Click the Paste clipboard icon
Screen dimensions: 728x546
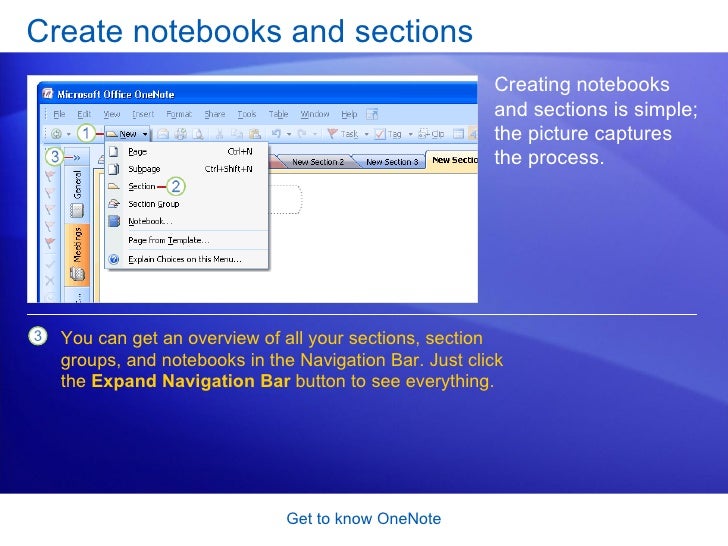click(254, 134)
